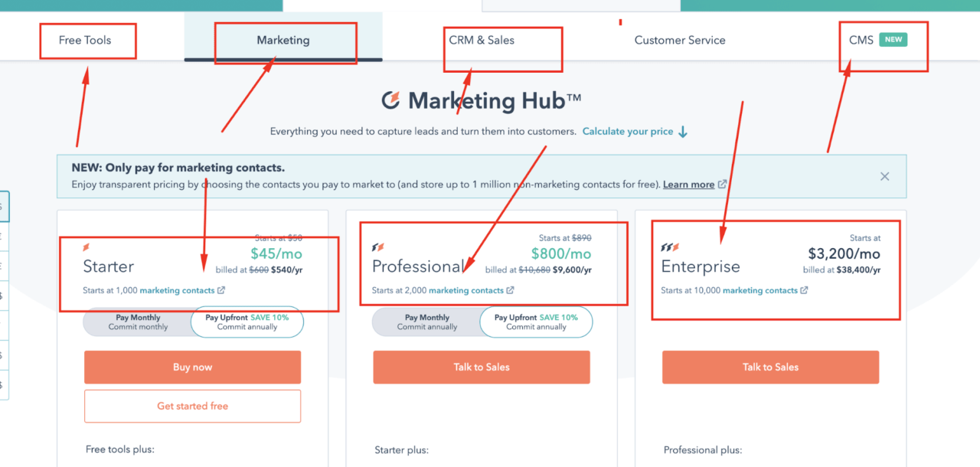
Task: Click Buy now on the Starter plan
Action: (x=192, y=367)
